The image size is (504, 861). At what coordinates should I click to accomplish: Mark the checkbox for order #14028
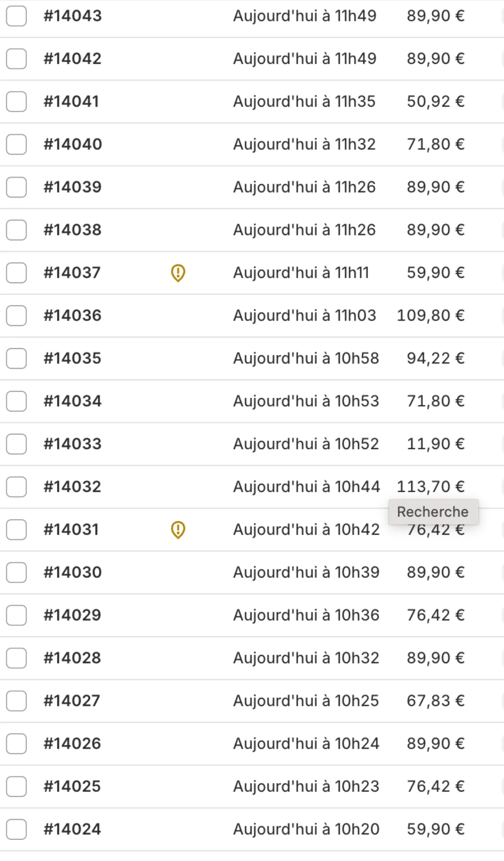16,658
